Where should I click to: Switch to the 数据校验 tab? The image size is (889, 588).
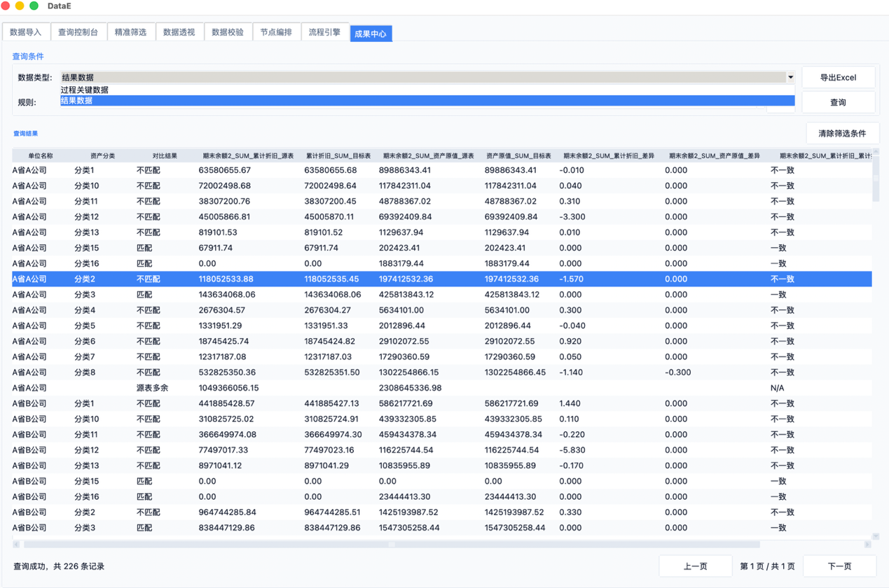(228, 32)
